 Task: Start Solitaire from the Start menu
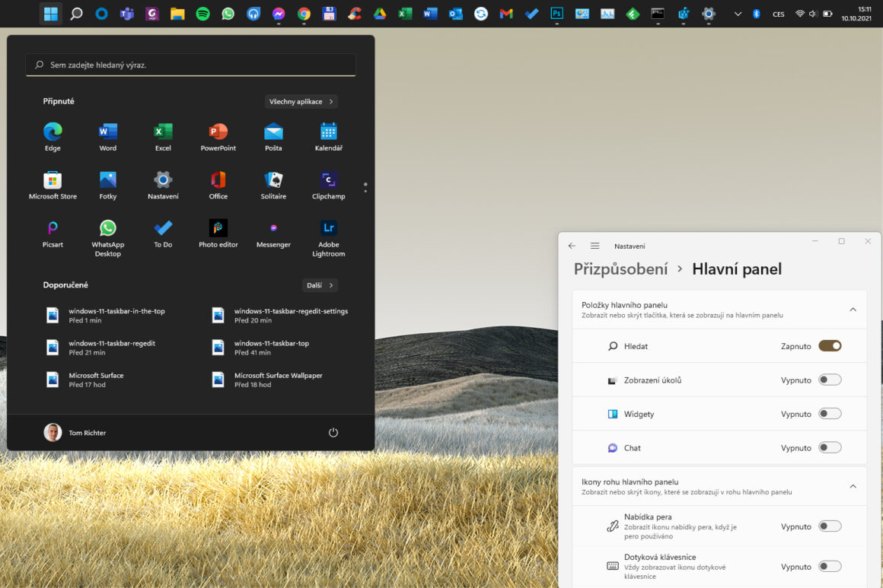[273, 185]
